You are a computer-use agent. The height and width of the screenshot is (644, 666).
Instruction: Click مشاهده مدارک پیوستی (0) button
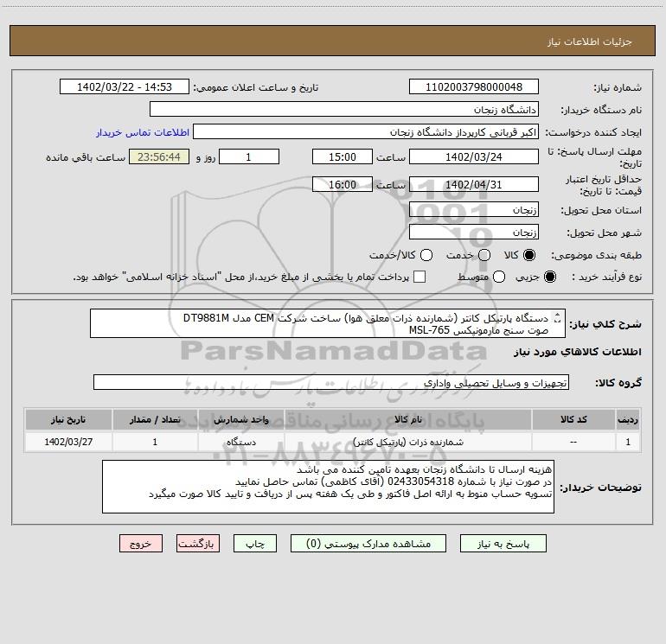point(368,544)
